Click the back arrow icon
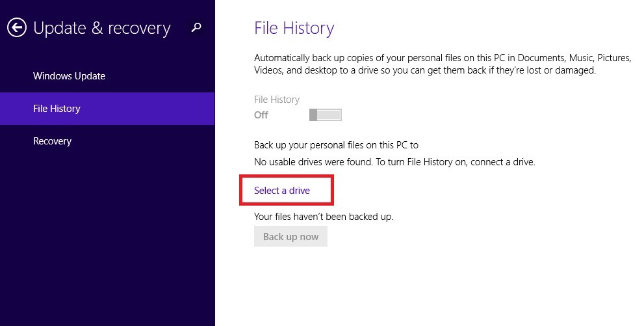 coord(17,27)
